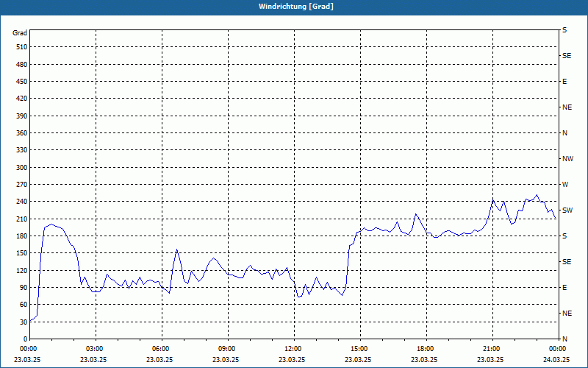Click the 23.03.25 date under 21:00
Screen dimensions: 588x368
coord(490,359)
